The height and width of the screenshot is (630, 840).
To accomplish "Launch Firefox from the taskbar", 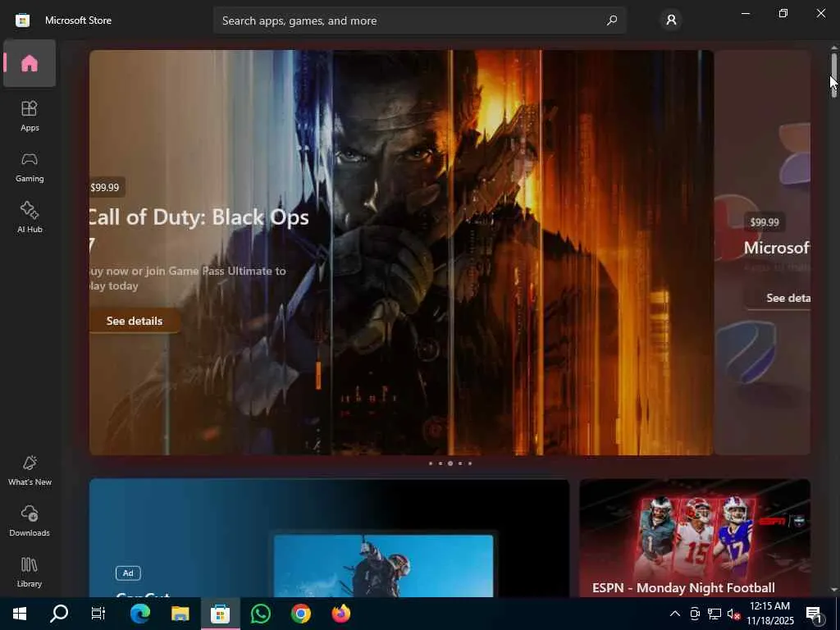I will click(x=340, y=614).
